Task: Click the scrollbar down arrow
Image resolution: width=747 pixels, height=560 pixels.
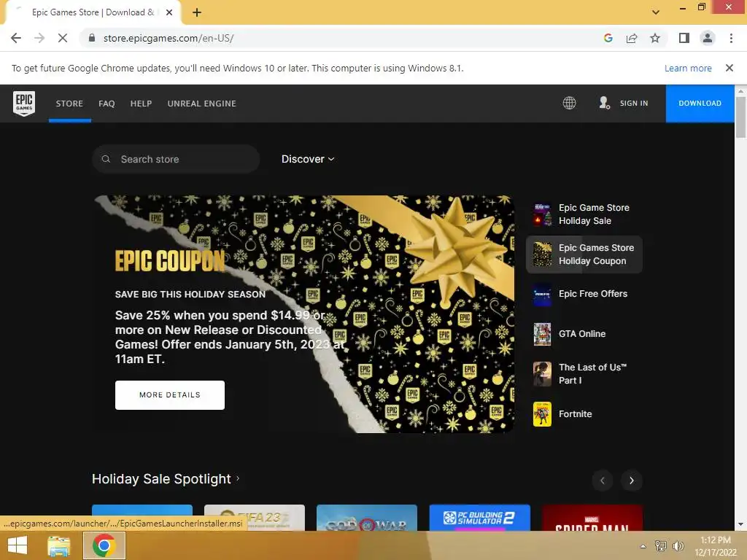Action: pyautogui.click(x=740, y=524)
